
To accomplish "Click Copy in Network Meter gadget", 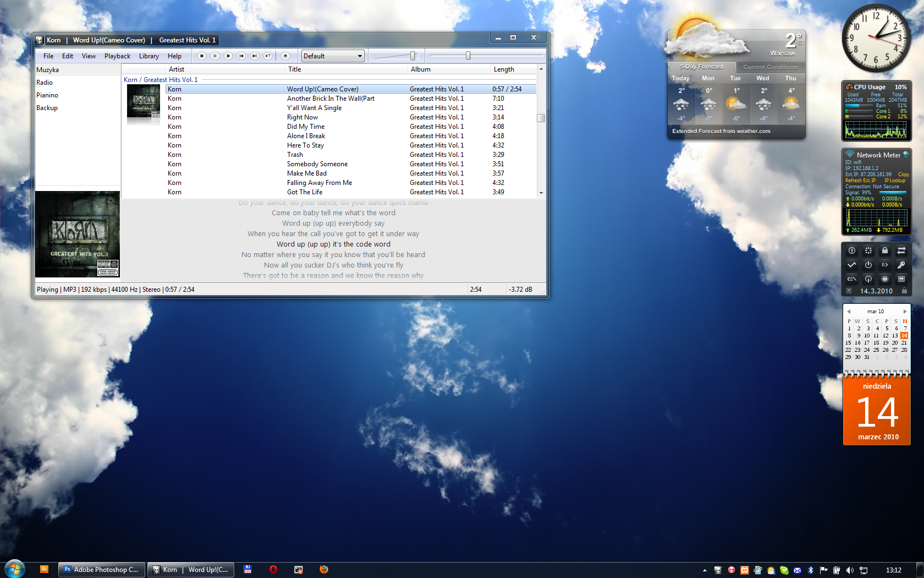I will click(904, 175).
